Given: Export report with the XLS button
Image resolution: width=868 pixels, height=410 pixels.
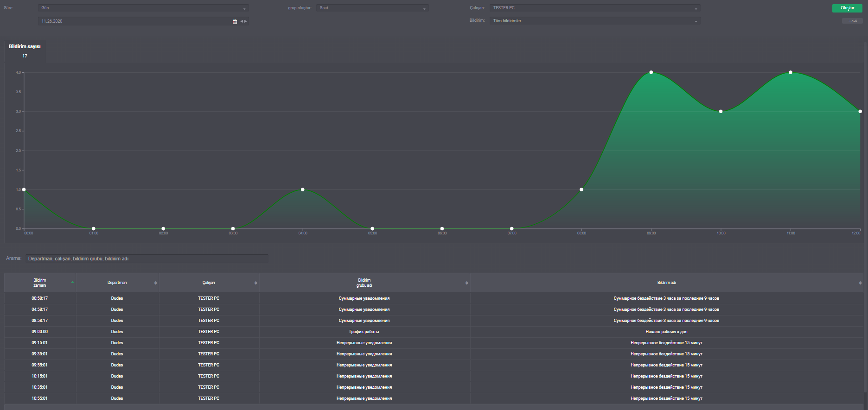Looking at the screenshot, I should (x=852, y=21).
